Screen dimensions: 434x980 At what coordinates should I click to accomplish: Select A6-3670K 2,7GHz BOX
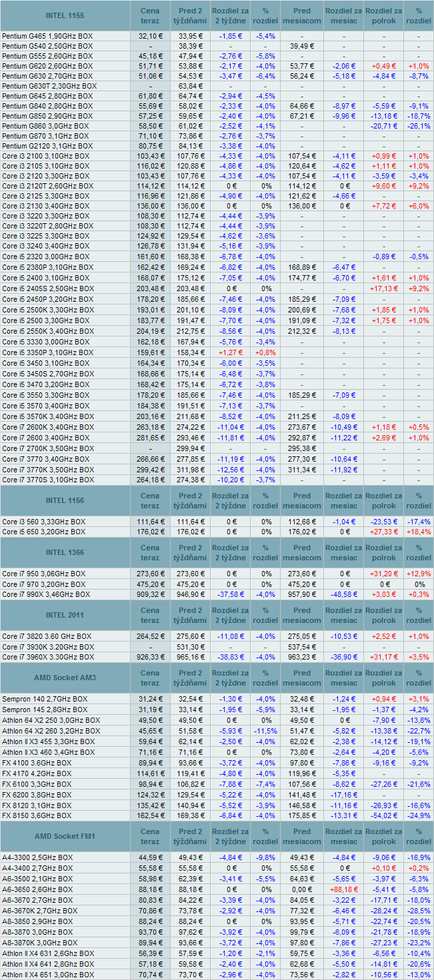pos(39,911)
